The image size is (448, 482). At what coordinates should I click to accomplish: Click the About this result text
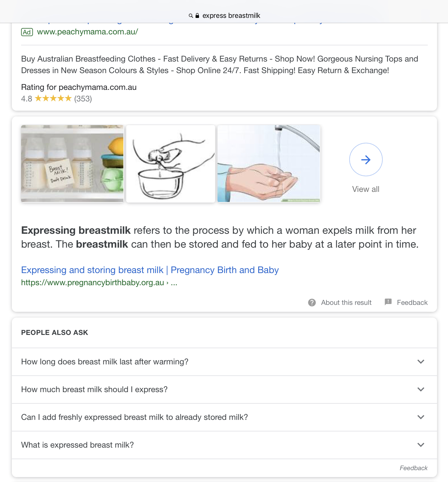346,303
